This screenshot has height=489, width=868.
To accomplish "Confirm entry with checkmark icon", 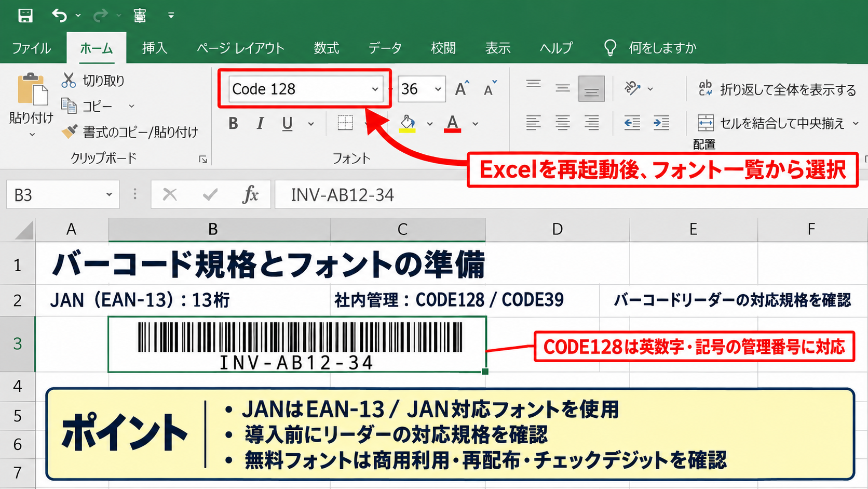I will pyautogui.click(x=210, y=195).
